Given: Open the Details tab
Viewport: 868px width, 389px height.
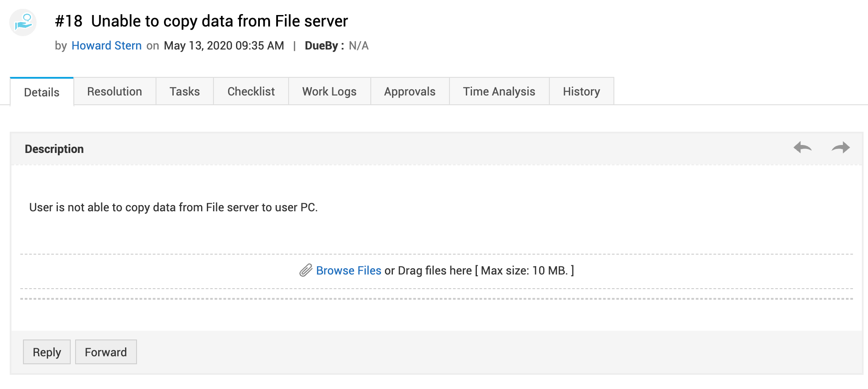Looking at the screenshot, I should (42, 92).
